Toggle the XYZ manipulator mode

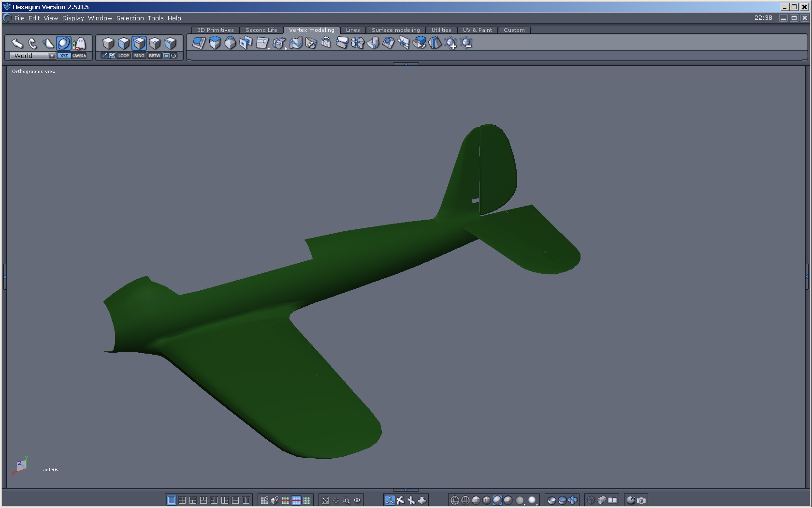(x=64, y=56)
